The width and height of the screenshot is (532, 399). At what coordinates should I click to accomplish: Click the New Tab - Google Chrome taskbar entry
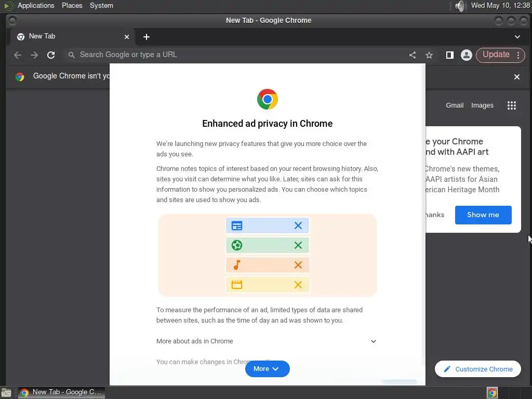(x=61, y=393)
